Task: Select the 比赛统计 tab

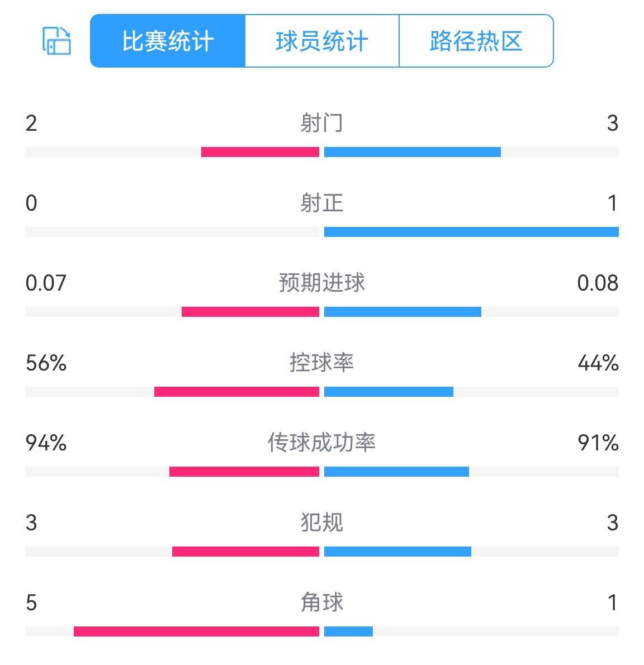Action: [168, 41]
